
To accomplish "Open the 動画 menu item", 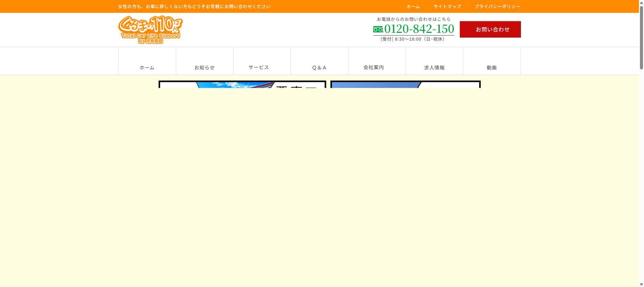I will 492,61.
